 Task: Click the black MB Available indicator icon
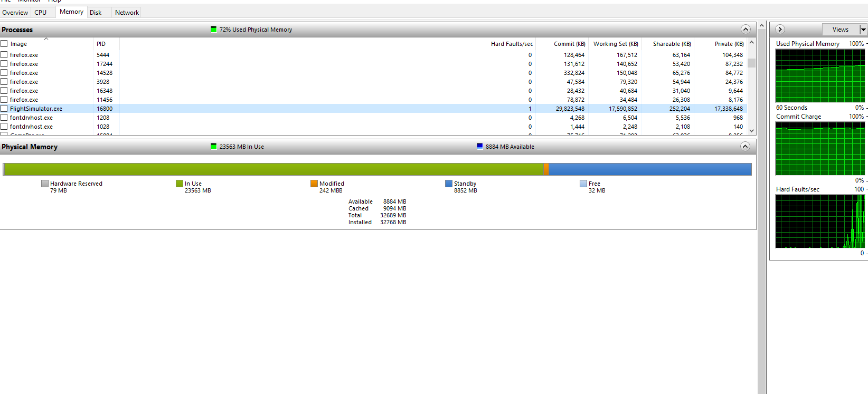tap(480, 147)
